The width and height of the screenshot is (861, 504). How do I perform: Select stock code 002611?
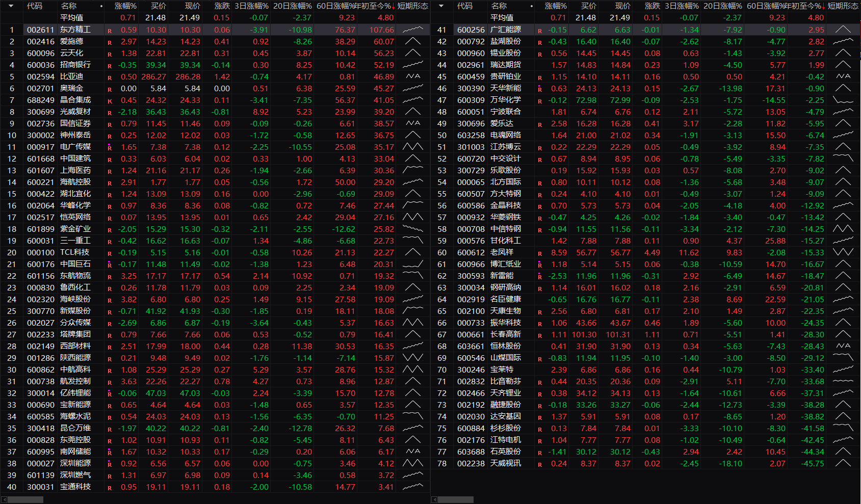[x=40, y=30]
